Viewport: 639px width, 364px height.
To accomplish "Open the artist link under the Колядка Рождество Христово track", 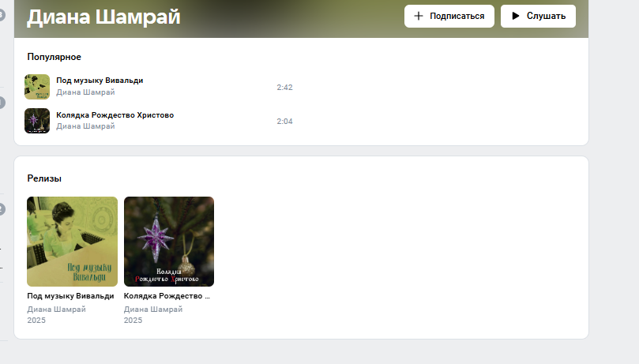I will pos(85,126).
